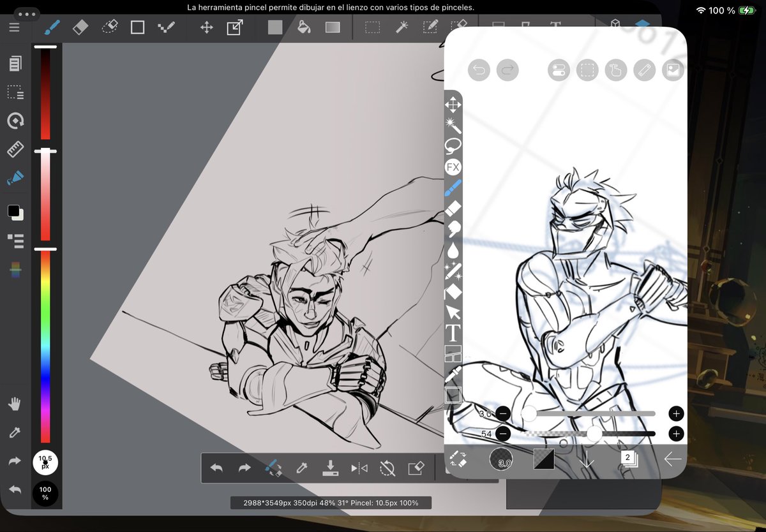The image size is (766, 532).
Task: Open the canvas/material image button in ibisPaint
Action: [x=673, y=70]
